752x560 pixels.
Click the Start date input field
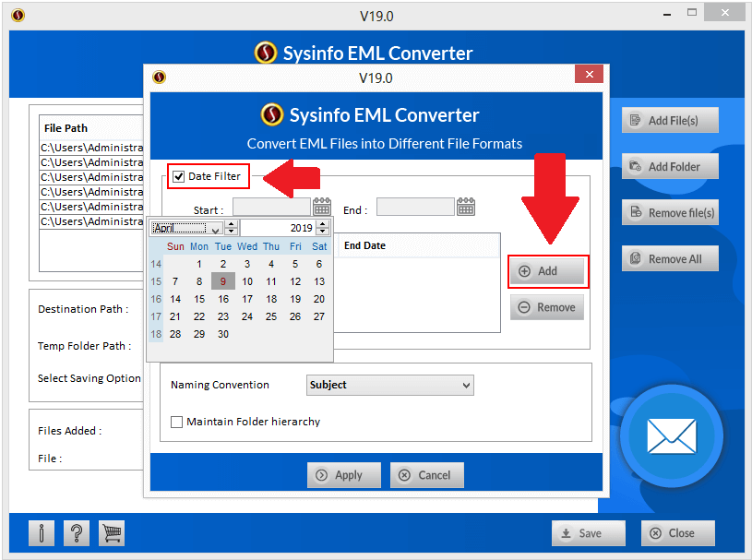tap(271, 207)
